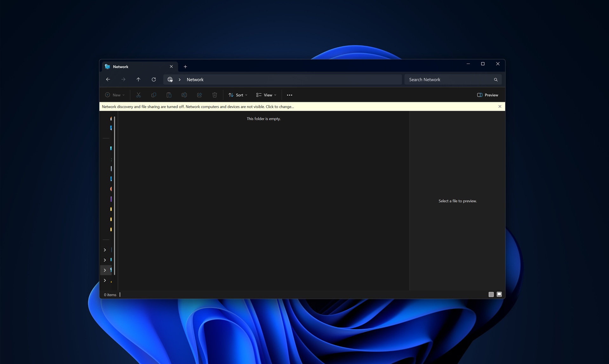Click the network discovery warning to change settings
609x364 pixels.
[197, 107]
